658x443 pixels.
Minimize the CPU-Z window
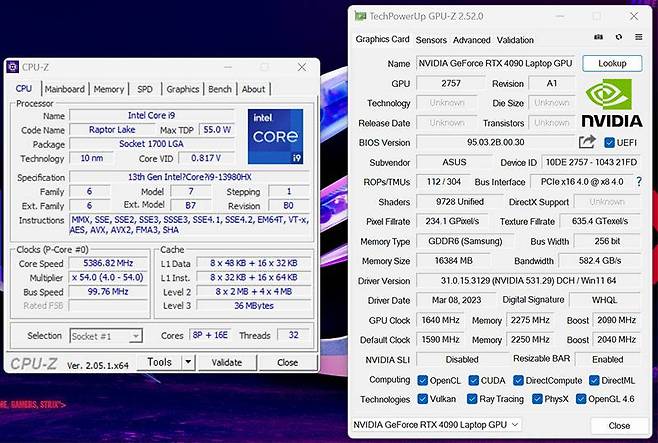(228, 67)
